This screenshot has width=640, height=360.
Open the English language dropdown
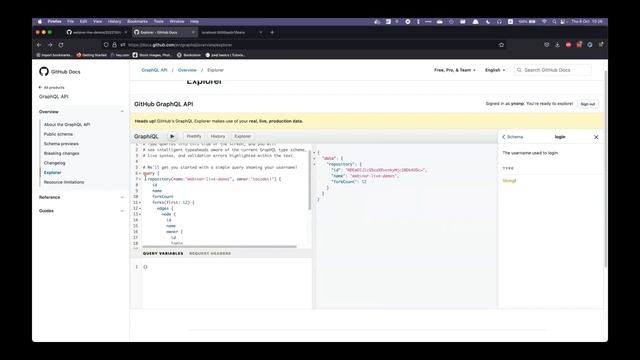[x=495, y=70]
